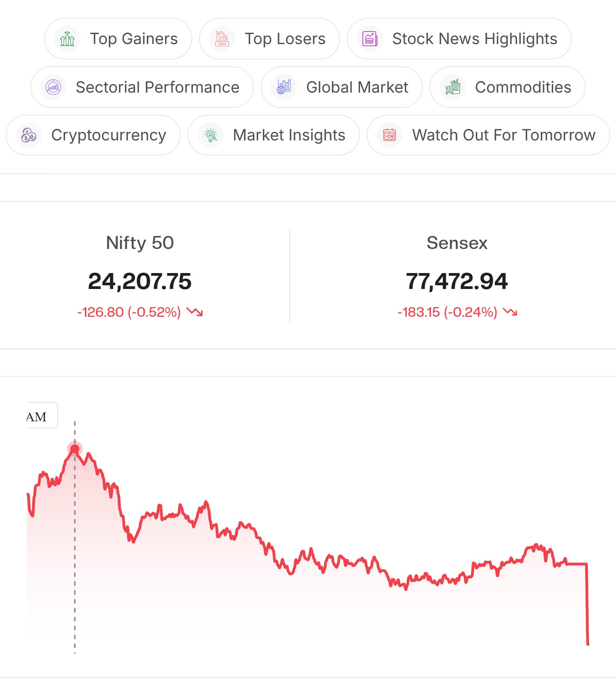This screenshot has height=678, width=616.
Task: Open the Top Losers section
Action: pos(269,39)
